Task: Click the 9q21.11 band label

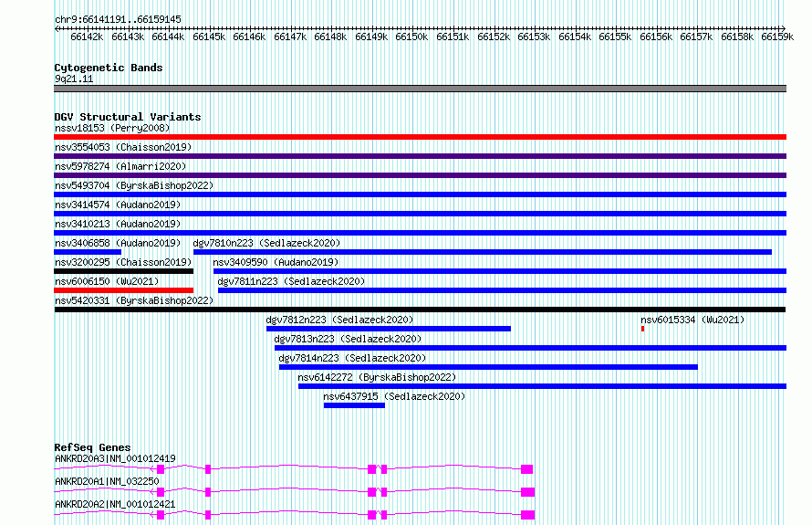Action: coord(74,79)
